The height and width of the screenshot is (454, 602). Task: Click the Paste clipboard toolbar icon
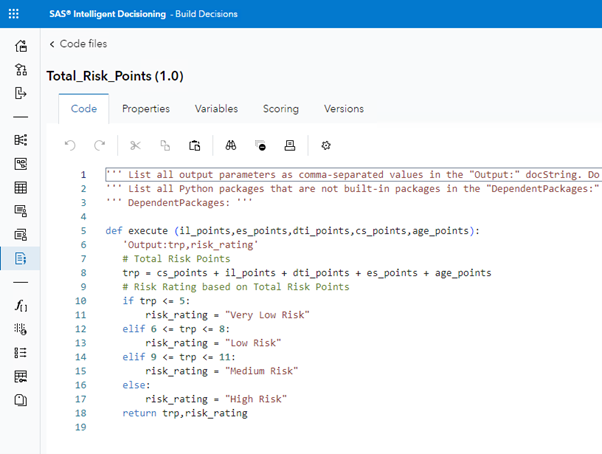point(195,145)
